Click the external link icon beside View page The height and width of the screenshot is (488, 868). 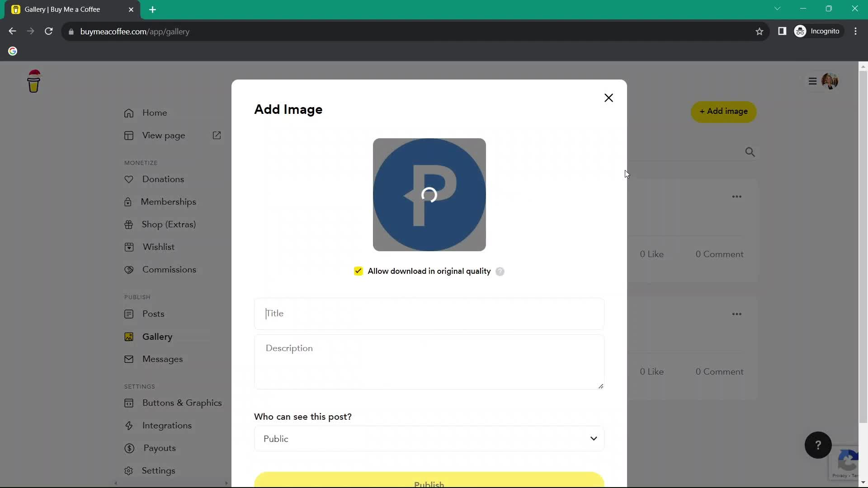217,136
